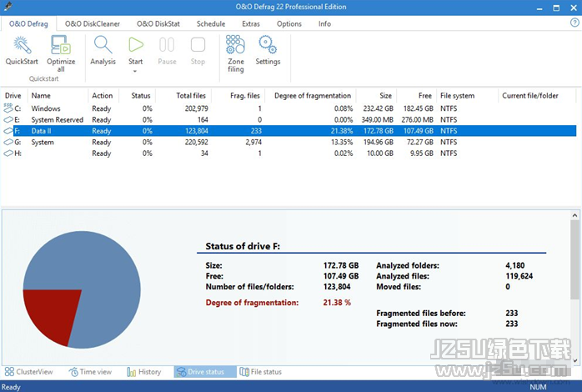
Task: Open Settings gear icon
Action: coord(268,44)
